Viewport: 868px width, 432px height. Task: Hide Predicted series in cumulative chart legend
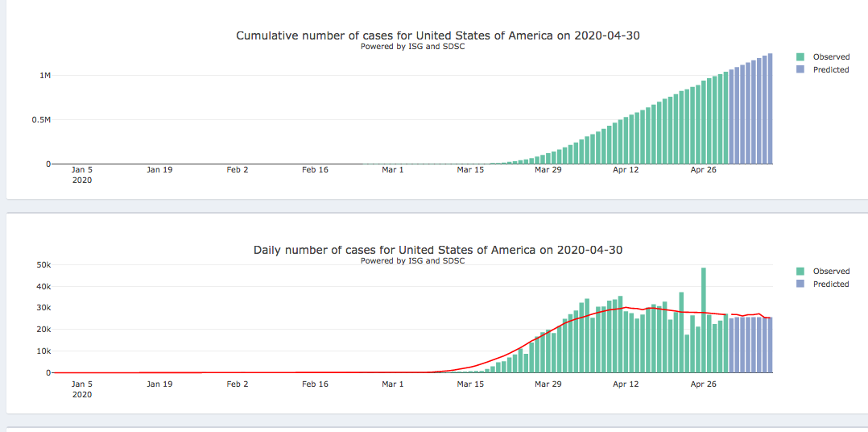[x=831, y=70]
